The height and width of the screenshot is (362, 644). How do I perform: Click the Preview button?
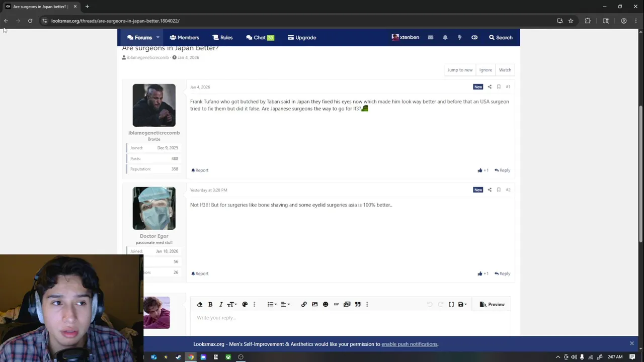tap(492, 304)
